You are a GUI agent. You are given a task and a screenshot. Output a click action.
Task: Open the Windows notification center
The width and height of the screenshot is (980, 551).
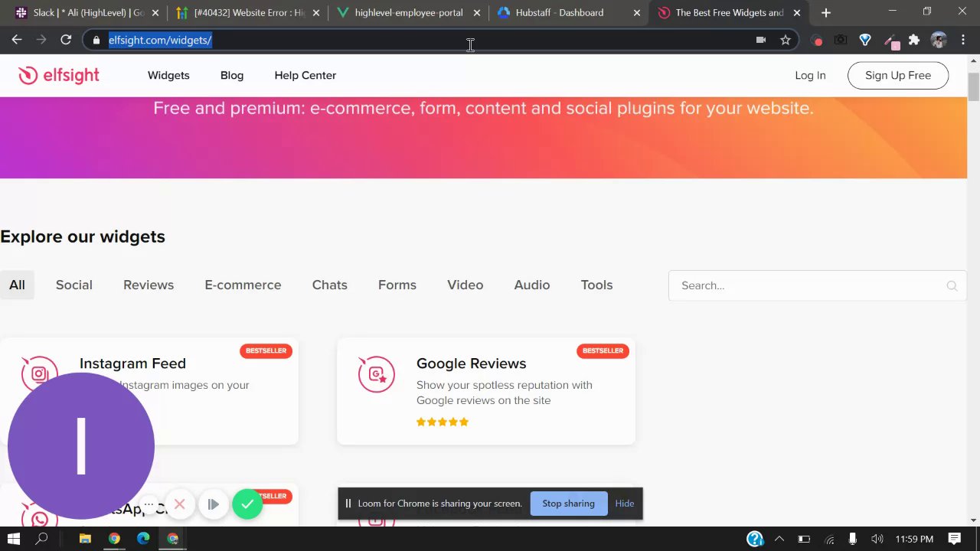click(x=954, y=539)
